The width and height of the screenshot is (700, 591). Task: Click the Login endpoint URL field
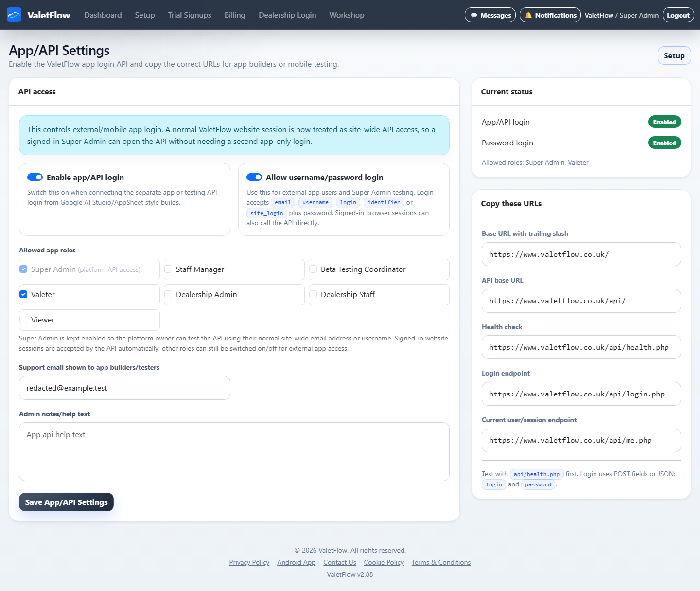[581, 394]
